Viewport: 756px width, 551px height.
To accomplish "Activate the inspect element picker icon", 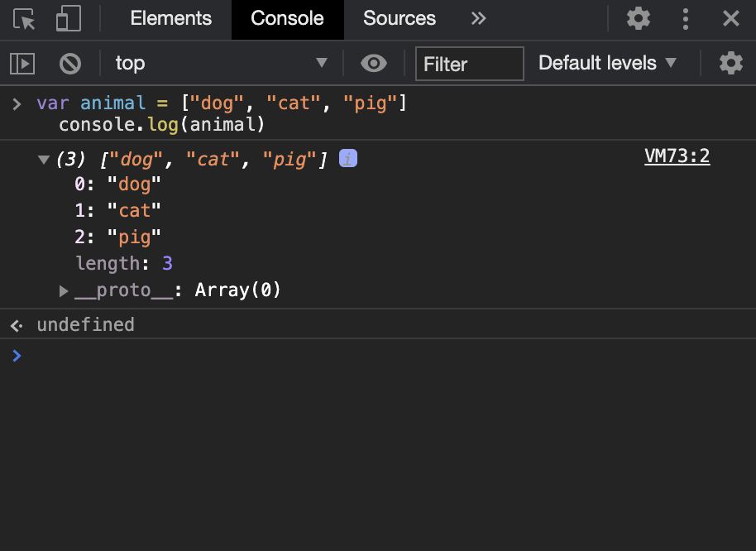I will [x=24, y=19].
